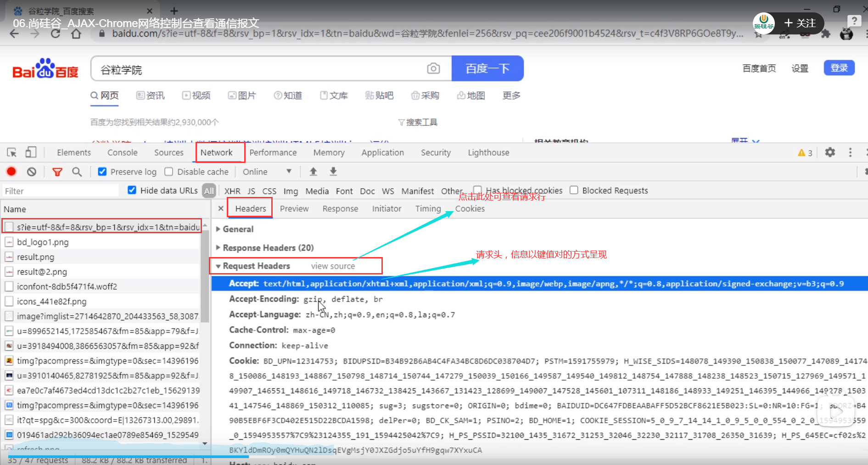The height and width of the screenshot is (465, 868).
Task: Open 搜索工具 filter dropdown
Action: [418, 122]
